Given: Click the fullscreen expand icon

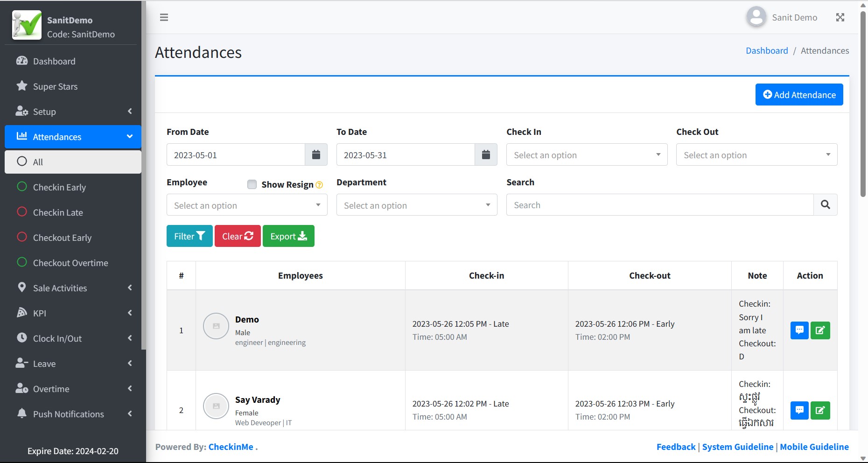Looking at the screenshot, I should tap(840, 17).
